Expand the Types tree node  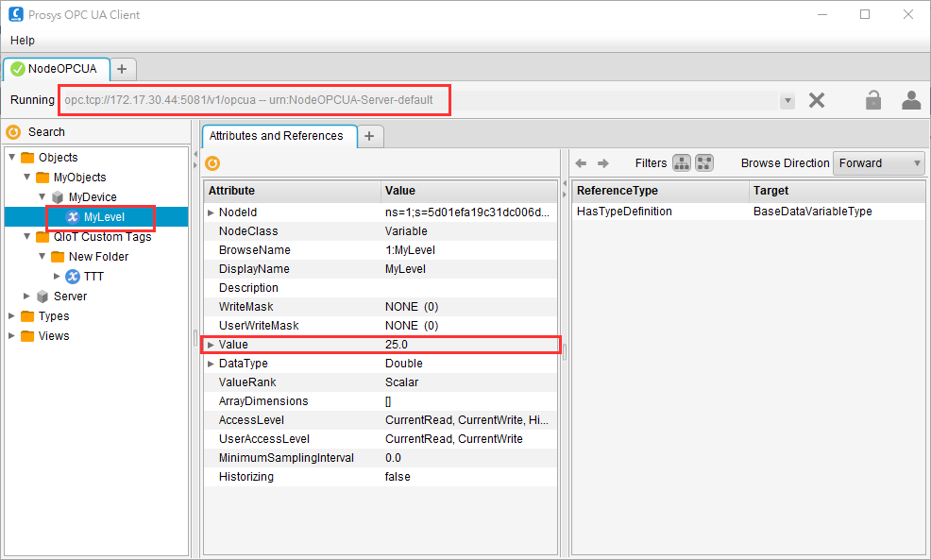coord(12,316)
